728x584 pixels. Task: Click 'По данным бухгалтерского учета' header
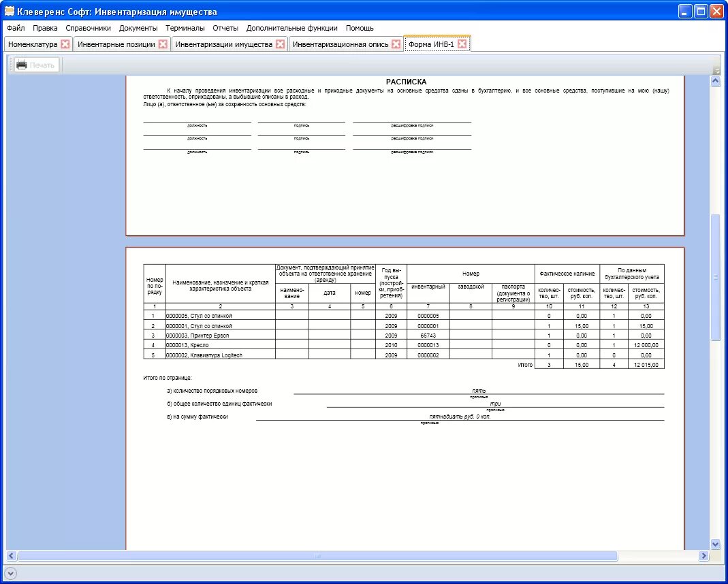click(632, 274)
